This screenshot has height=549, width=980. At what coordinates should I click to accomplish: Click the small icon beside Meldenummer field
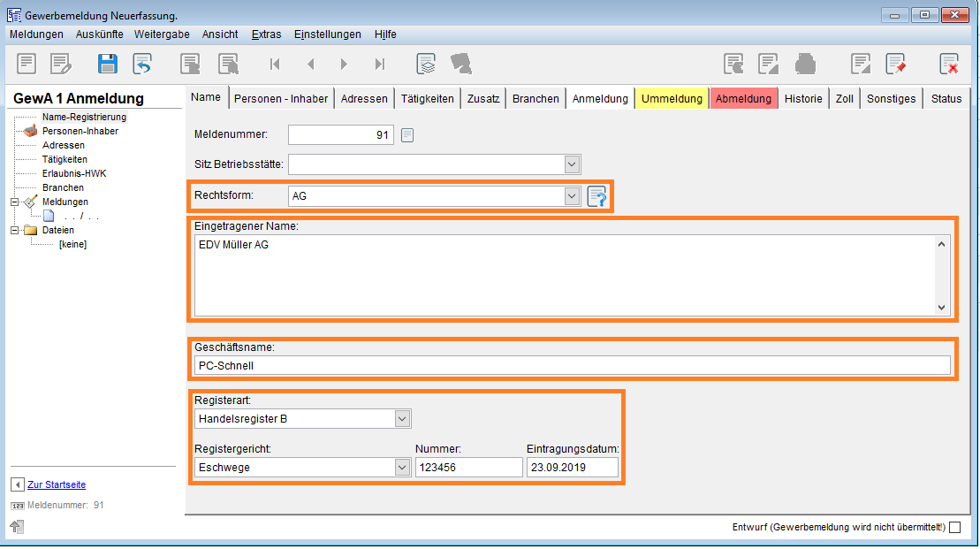pyautogui.click(x=407, y=135)
